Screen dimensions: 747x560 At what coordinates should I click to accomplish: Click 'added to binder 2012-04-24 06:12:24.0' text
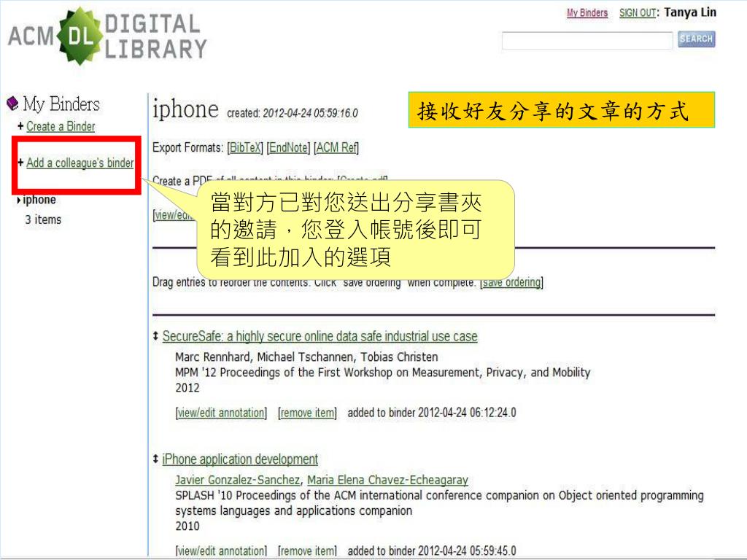pyautogui.click(x=432, y=413)
